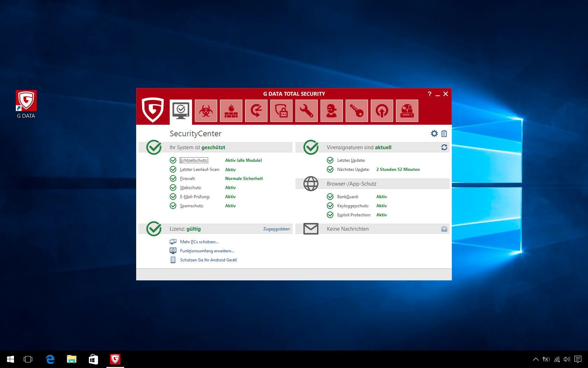Refresh virus signatures with the update icon
The height and width of the screenshot is (368, 588).
(444, 148)
